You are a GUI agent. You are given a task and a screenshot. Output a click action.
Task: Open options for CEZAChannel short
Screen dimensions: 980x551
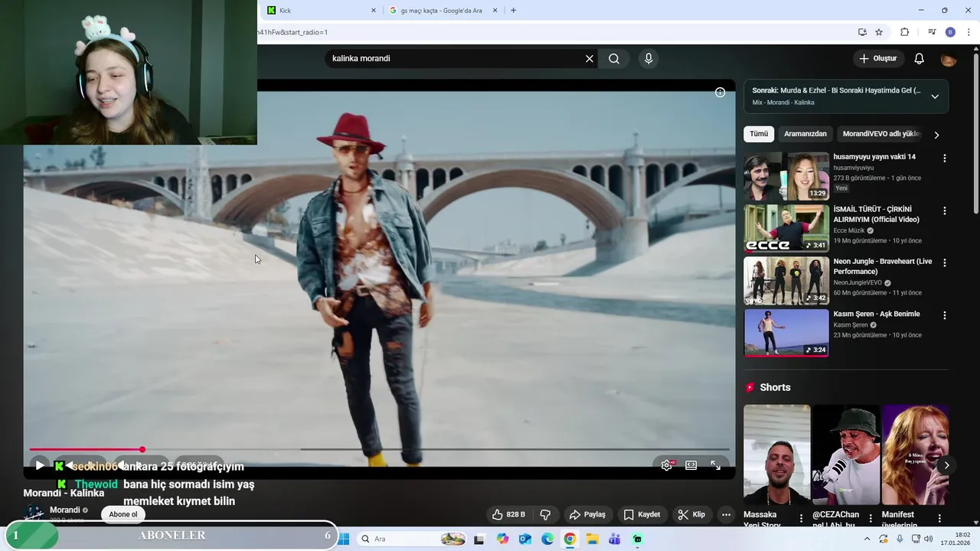(x=871, y=518)
